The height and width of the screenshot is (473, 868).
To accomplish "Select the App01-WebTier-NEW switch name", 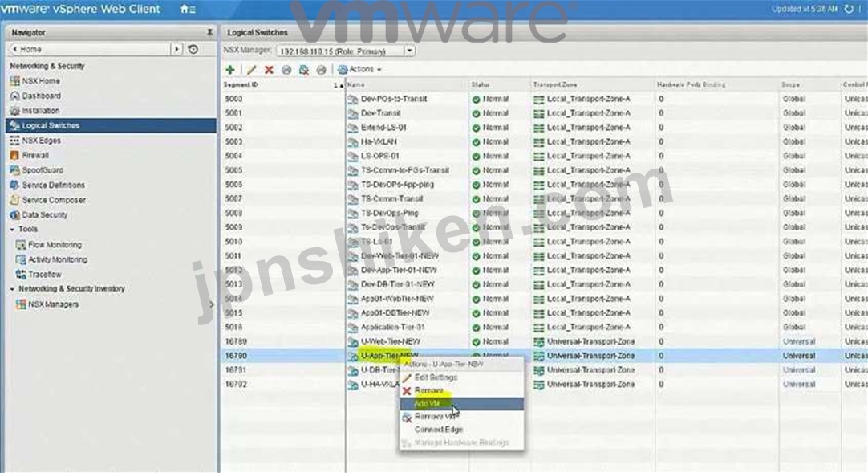I will pyautogui.click(x=397, y=299).
